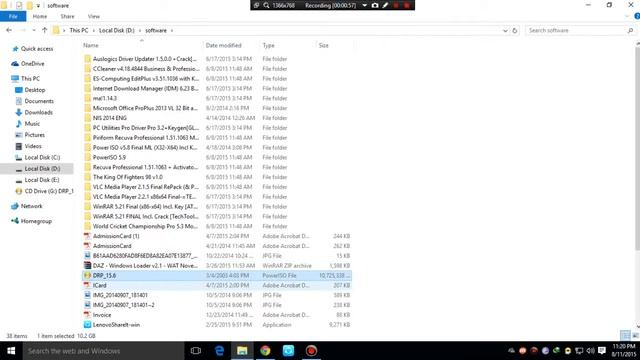Go back using the Back arrow

coord(9,30)
